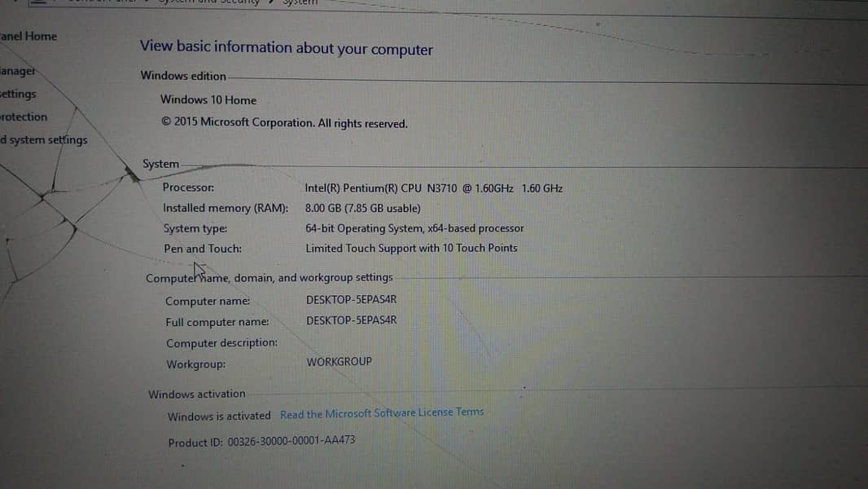The image size is (868, 489).
Task: Click the 'Pen and Touch:' label
Action: coord(203,249)
